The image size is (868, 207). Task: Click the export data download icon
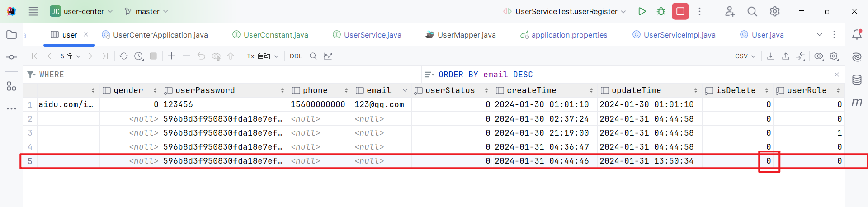click(x=771, y=56)
